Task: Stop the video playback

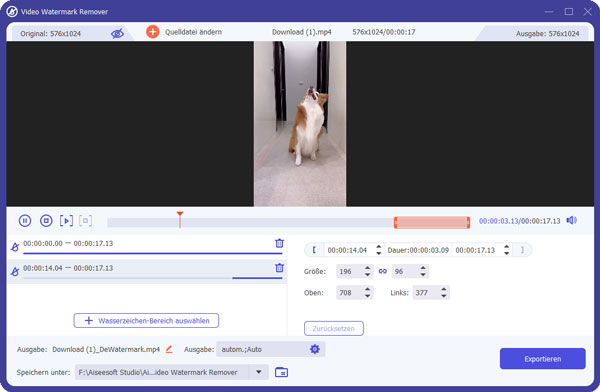Action: 46,221
